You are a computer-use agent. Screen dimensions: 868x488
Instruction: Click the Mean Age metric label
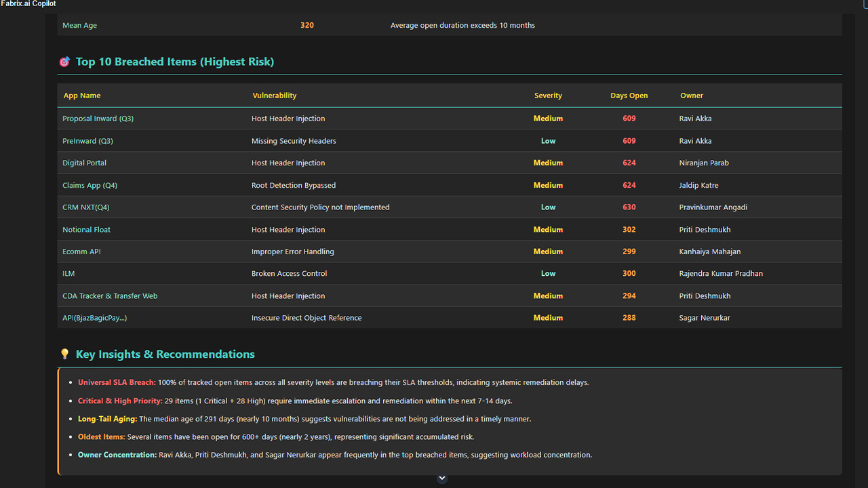click(79, 26)
